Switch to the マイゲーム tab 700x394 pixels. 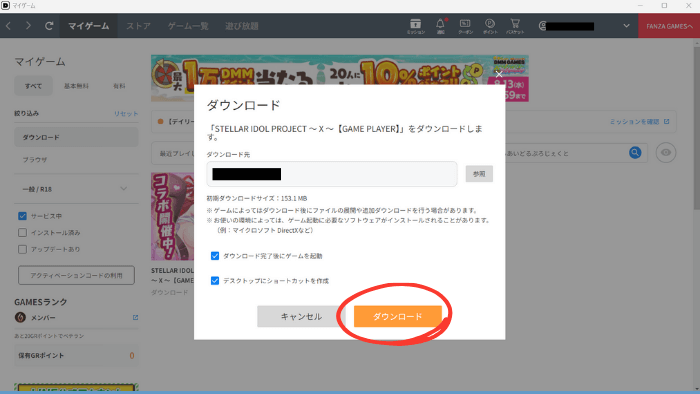tap(88, 26)
